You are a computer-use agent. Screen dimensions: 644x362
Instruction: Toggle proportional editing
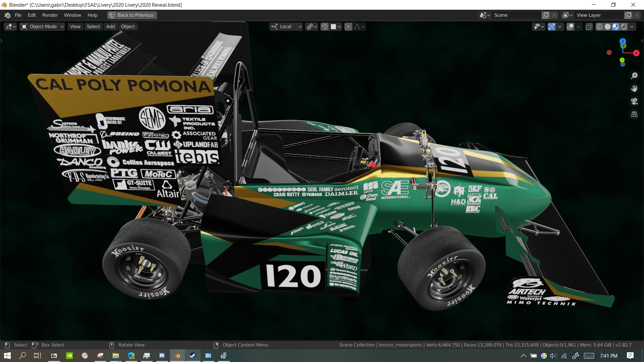point(348,26)
